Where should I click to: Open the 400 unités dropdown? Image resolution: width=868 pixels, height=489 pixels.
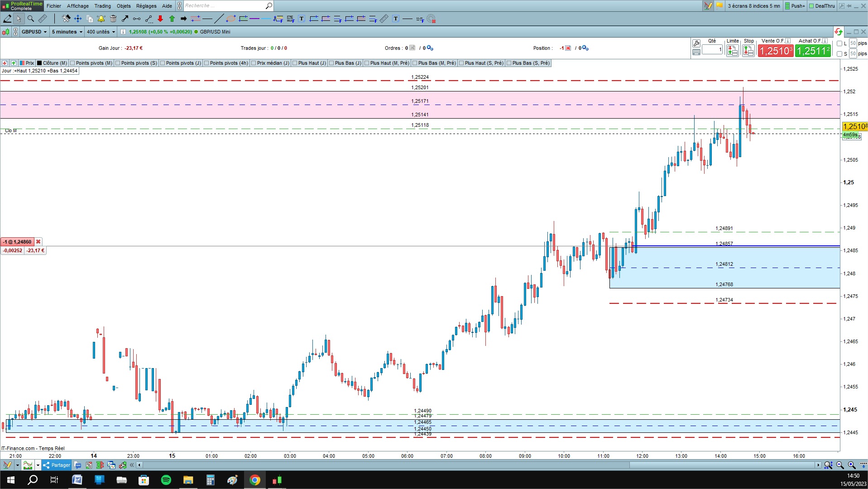click(x=101, y=32)
